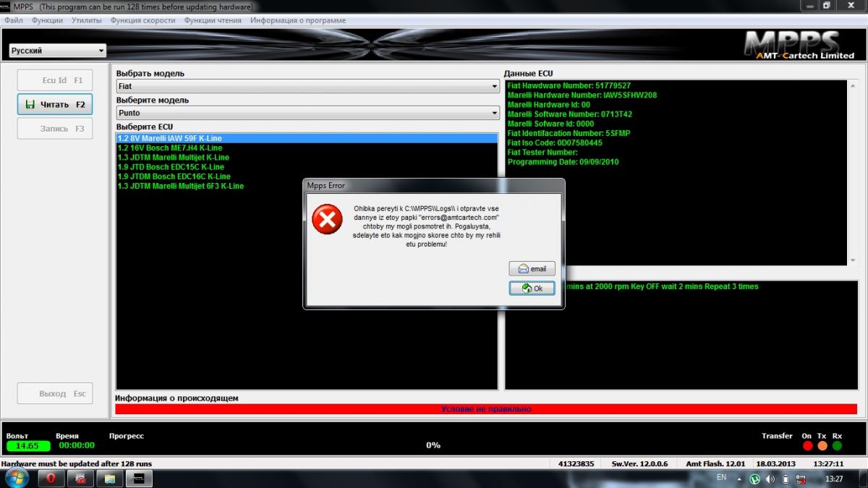Click the Amt Flash. 12.01 status entry
868x488 pixels.
pos(715,463)
